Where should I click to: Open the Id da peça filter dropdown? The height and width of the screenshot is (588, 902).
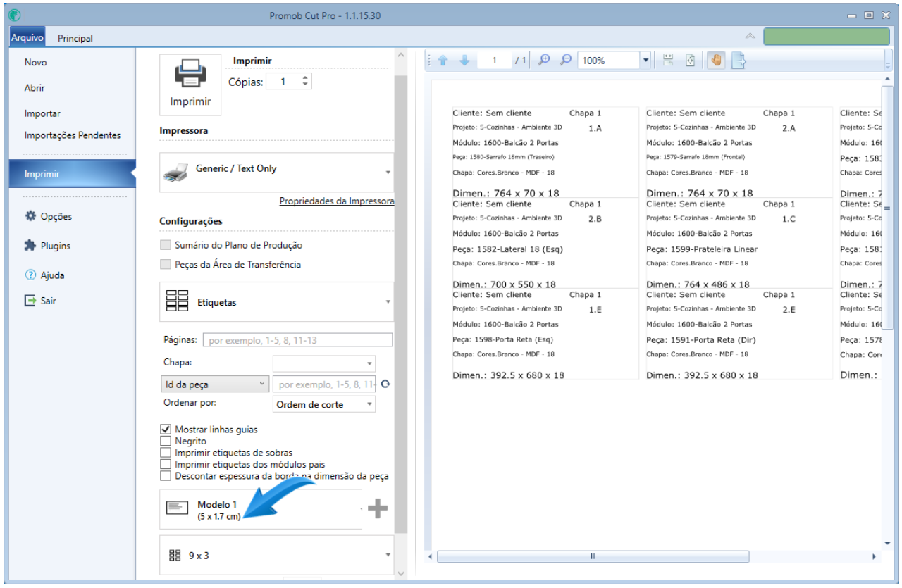click(214, 384)
